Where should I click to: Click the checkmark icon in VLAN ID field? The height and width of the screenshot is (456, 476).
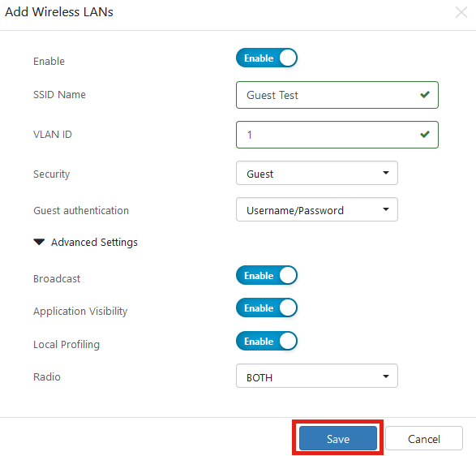425,134
